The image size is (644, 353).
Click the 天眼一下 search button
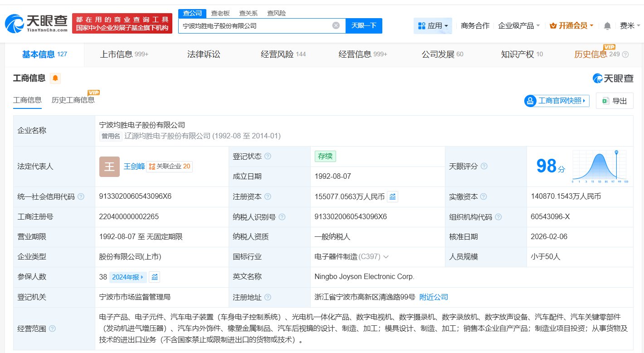pyautogui.click(x=364, y=26)
